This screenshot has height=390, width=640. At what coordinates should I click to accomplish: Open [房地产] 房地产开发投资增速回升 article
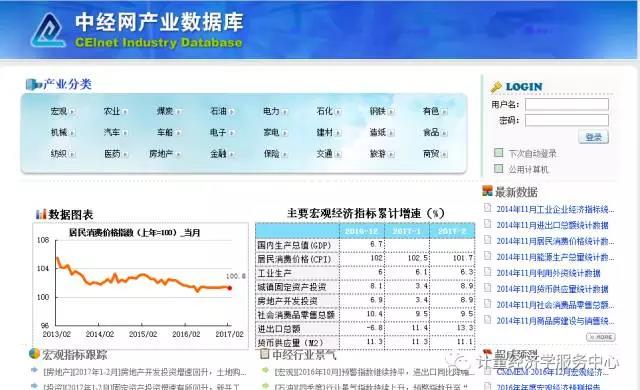tap(144, 372)
